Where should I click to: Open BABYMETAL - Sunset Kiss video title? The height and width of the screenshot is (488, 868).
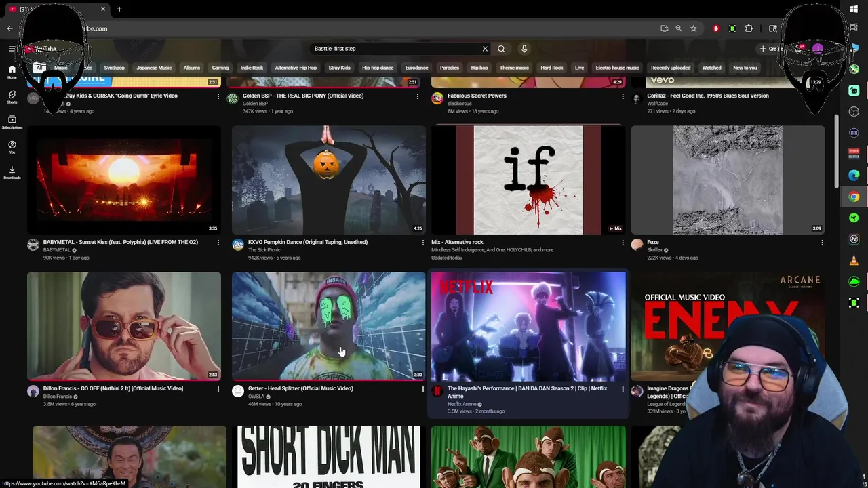click(x=121, y=242)
